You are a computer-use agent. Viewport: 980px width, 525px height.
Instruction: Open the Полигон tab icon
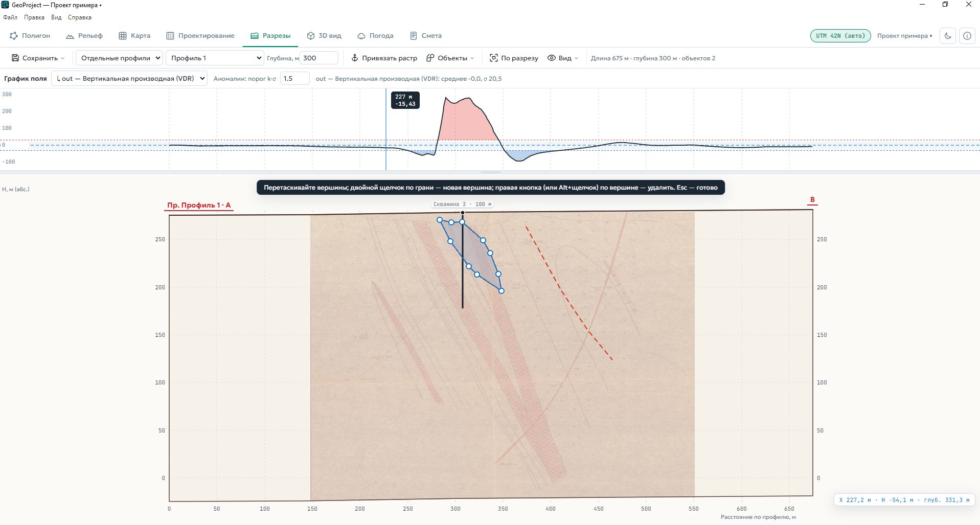coord(14,36)
